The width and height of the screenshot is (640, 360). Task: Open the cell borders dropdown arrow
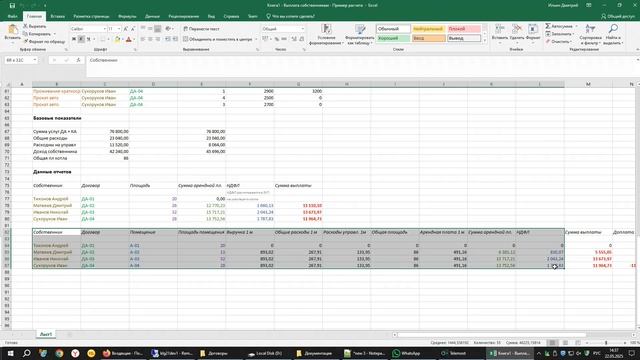click(x=109, y=39)
